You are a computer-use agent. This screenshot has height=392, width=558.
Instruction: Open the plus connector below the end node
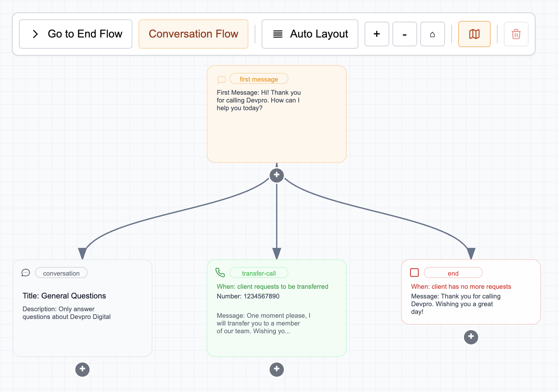[471, 337]
